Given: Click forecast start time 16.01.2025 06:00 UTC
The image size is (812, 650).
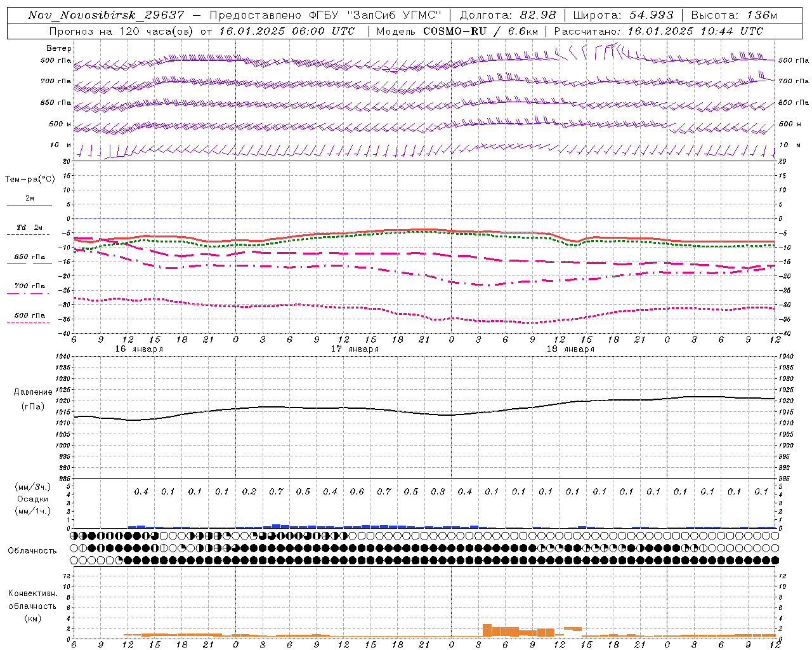Looking at the screenshot, I should pos(287,31).
